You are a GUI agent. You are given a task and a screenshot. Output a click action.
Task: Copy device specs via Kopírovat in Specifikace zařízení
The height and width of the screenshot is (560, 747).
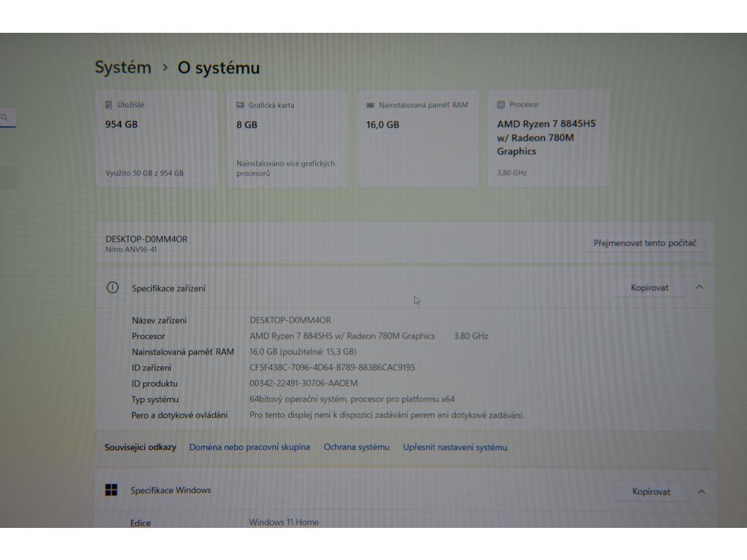coord(649,287)
